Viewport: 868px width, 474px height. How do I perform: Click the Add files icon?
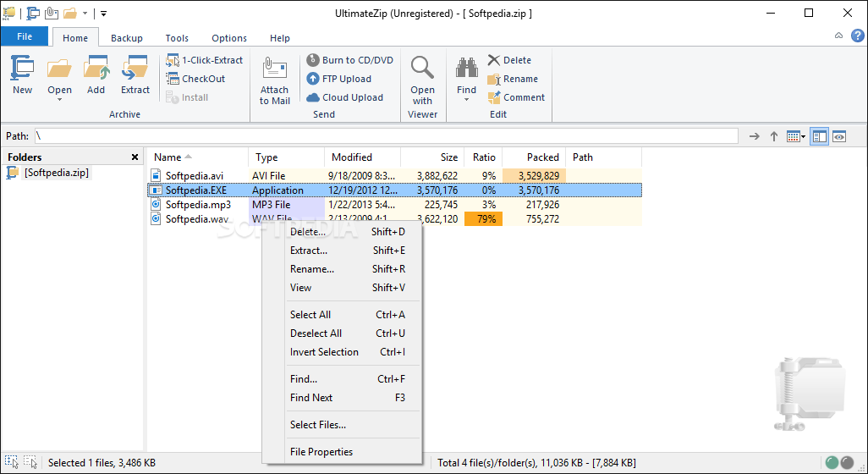[96, 68]
